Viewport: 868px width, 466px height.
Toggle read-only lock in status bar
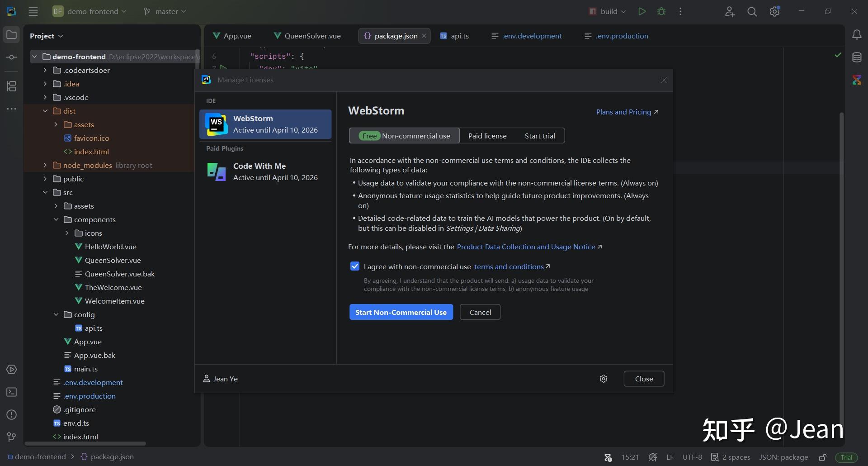(x=823, y=457)
